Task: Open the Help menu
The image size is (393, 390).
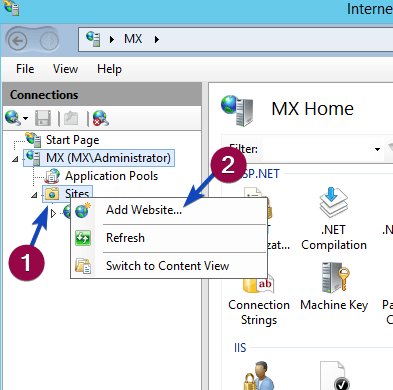Action: [x=109, y=69]
